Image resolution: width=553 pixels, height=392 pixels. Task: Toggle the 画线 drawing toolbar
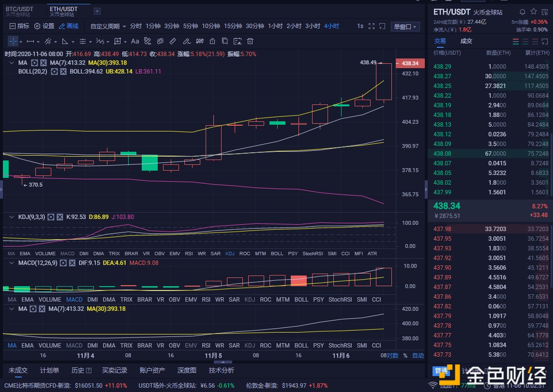69,26
